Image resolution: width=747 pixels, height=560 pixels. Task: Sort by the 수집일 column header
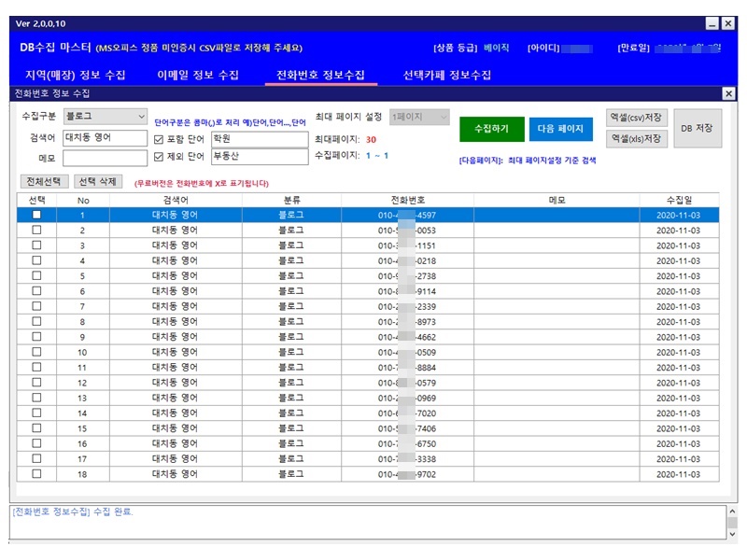coord(679,201)
